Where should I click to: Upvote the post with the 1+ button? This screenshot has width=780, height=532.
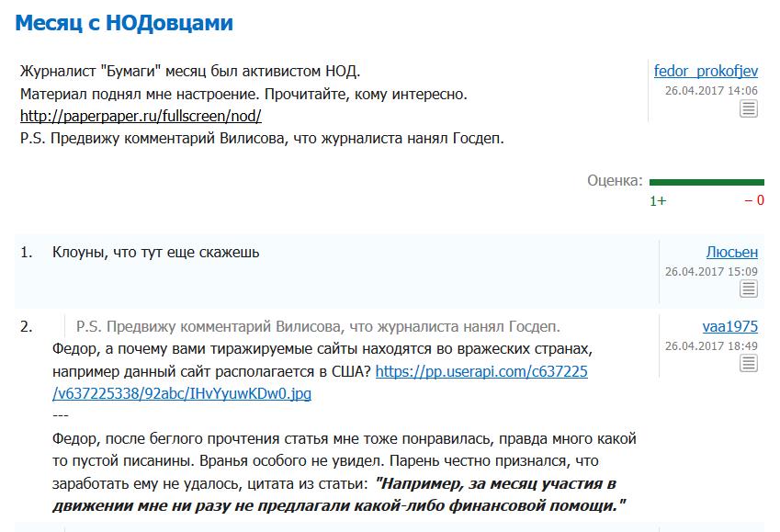coord(658,200)
